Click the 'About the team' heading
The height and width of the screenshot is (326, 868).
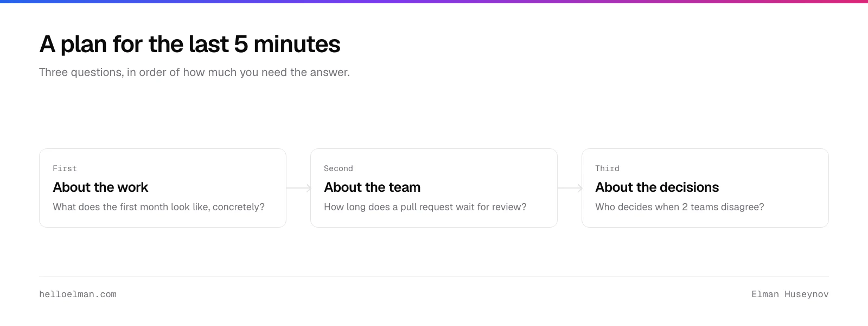click(372, 187)
